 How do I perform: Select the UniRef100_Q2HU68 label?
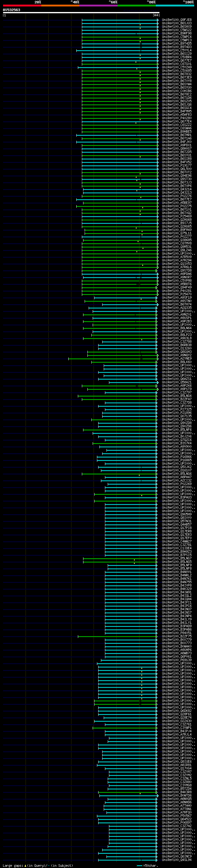(x=177, y=220)
